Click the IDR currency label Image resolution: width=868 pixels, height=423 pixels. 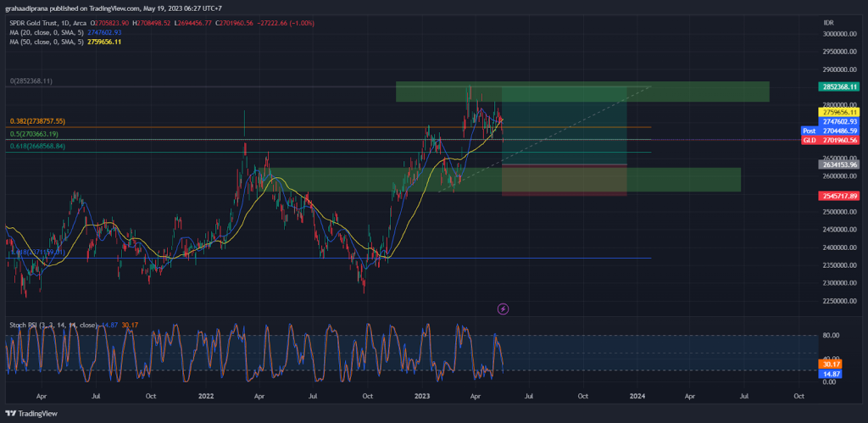(829, 23)
